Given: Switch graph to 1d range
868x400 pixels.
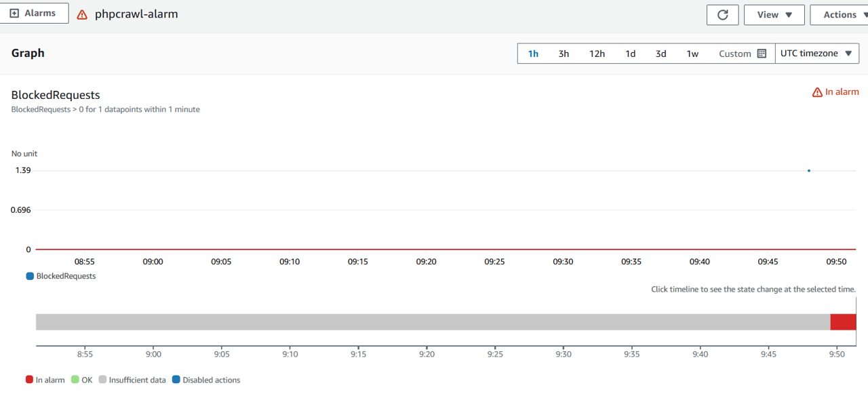Looking at the screenshot, I should (x=630, y=54).
